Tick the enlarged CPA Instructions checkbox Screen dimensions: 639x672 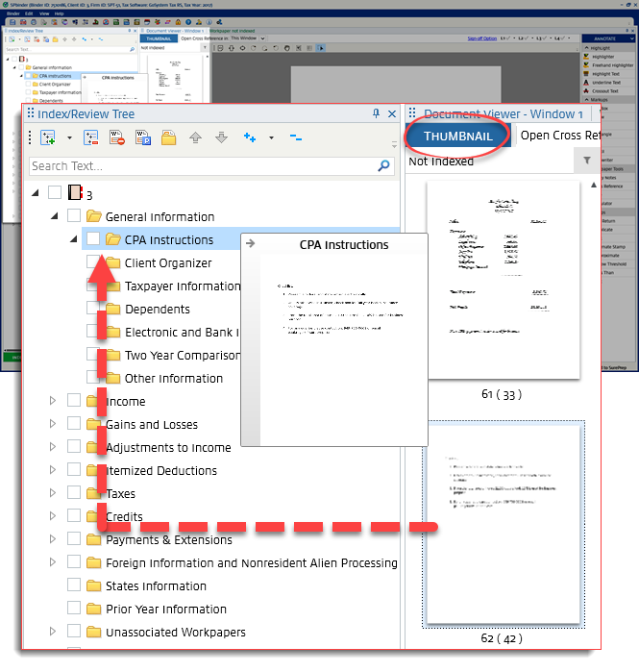click(93, 238)
